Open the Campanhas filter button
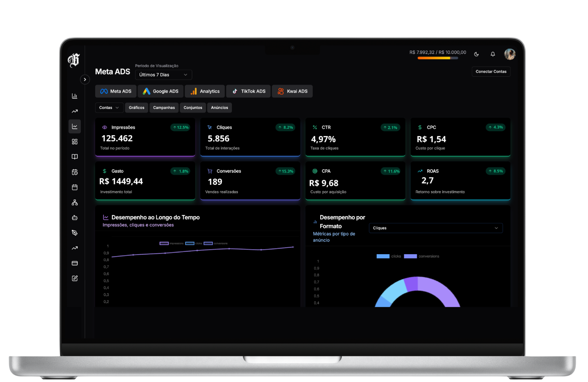The image size is (588, 382). tap(164, 107)
